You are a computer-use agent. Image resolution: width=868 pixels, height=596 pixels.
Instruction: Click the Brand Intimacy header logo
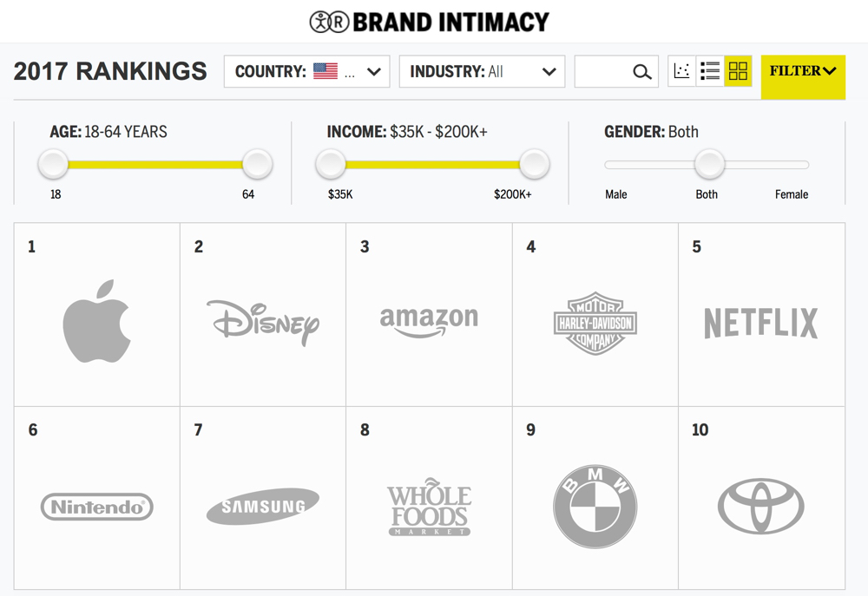430,23
